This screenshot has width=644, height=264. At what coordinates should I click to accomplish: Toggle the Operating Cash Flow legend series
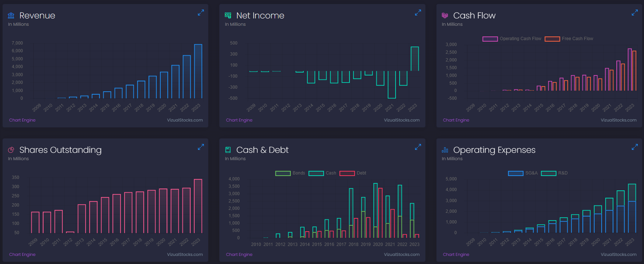[512, 39]
